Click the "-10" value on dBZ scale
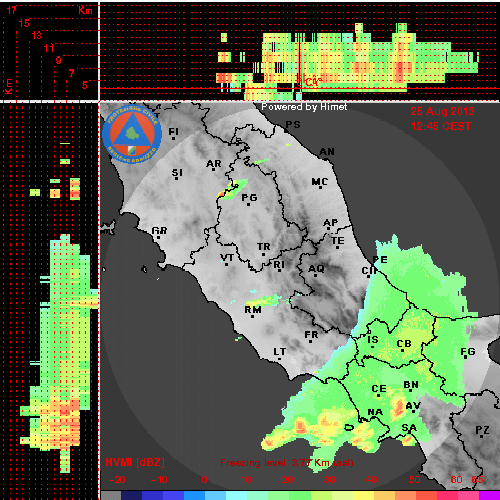The height and width of the screenshot is (500, 500). coord(159,480)
